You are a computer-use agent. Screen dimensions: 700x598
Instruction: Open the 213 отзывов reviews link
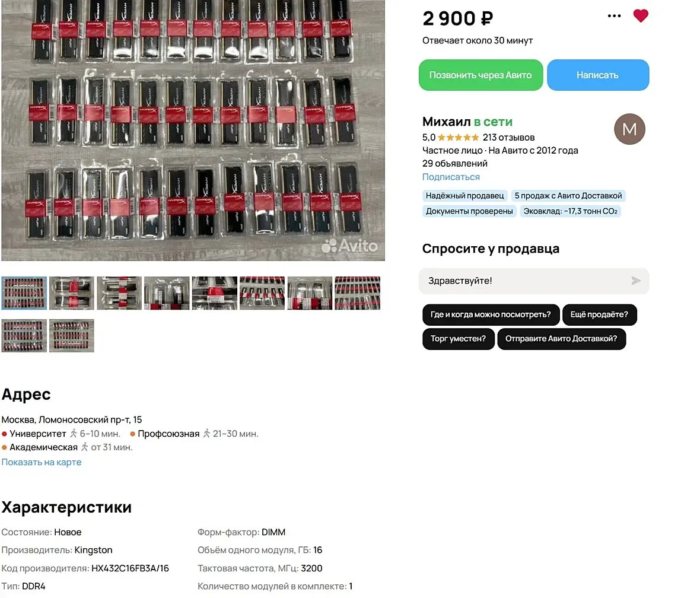click(508, 138)
